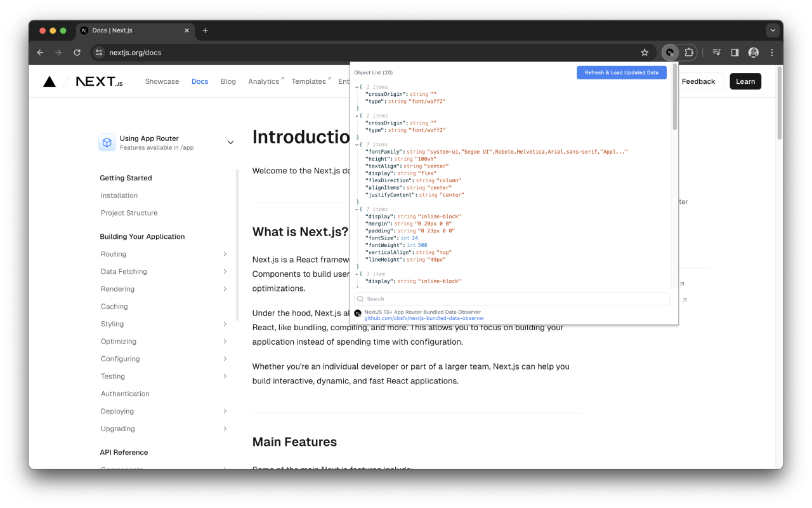Screen dimensions: 812x508
Task: Open the Caching sidebar link
Action: [x=114, y=307]
